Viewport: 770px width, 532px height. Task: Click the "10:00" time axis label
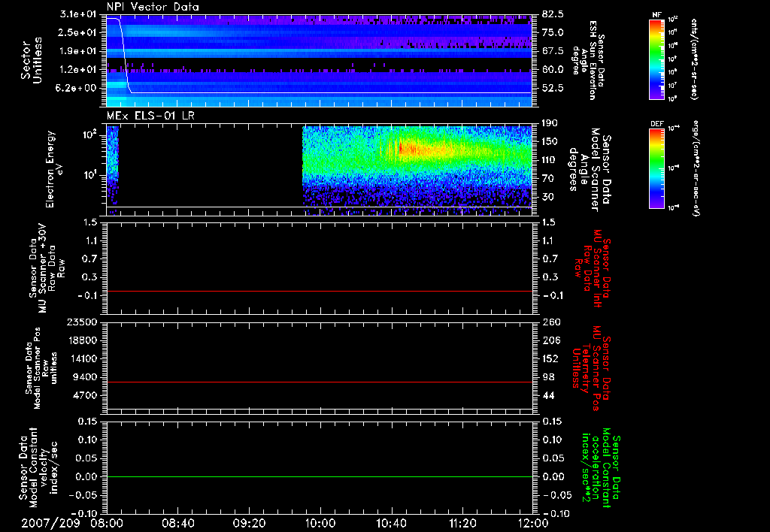320,523
